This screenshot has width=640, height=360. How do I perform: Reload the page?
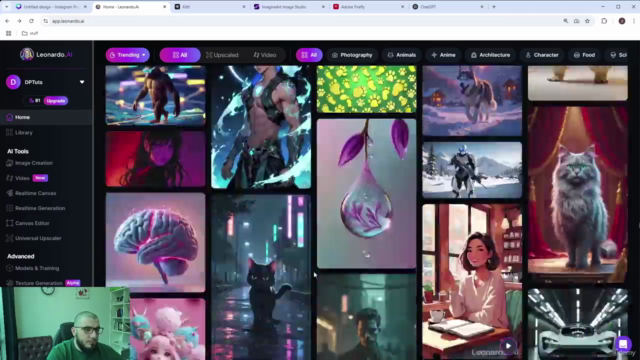tap(31, 21)
